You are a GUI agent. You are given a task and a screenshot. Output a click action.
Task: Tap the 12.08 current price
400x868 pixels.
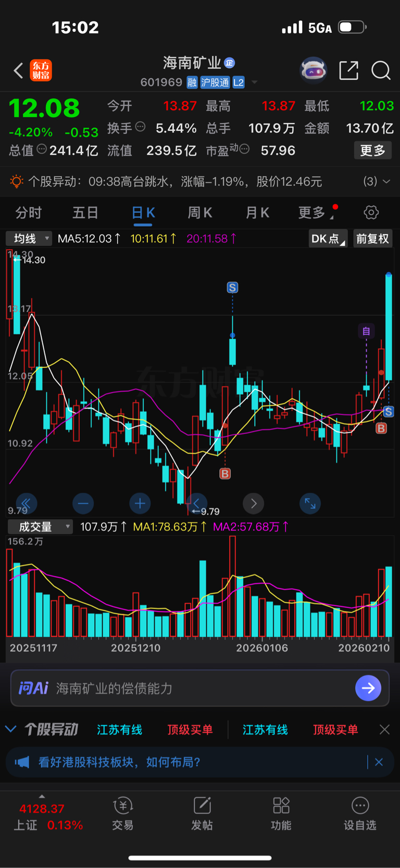point(44,108)
